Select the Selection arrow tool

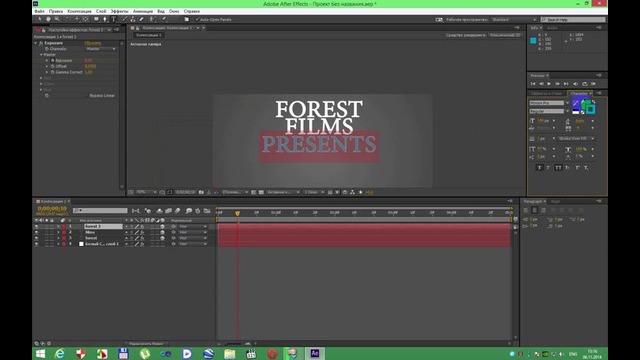point(40,19)
